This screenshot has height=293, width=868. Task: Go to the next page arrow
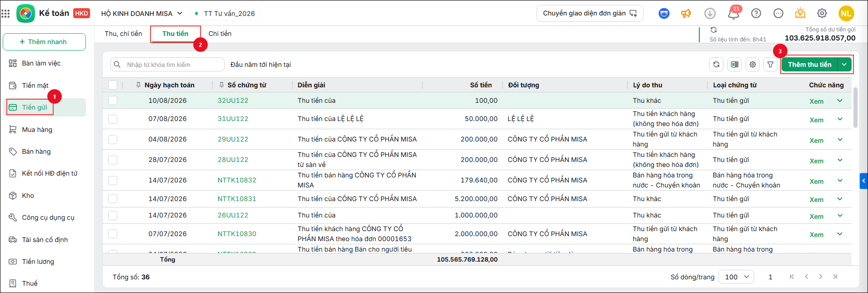click(820, 277)
